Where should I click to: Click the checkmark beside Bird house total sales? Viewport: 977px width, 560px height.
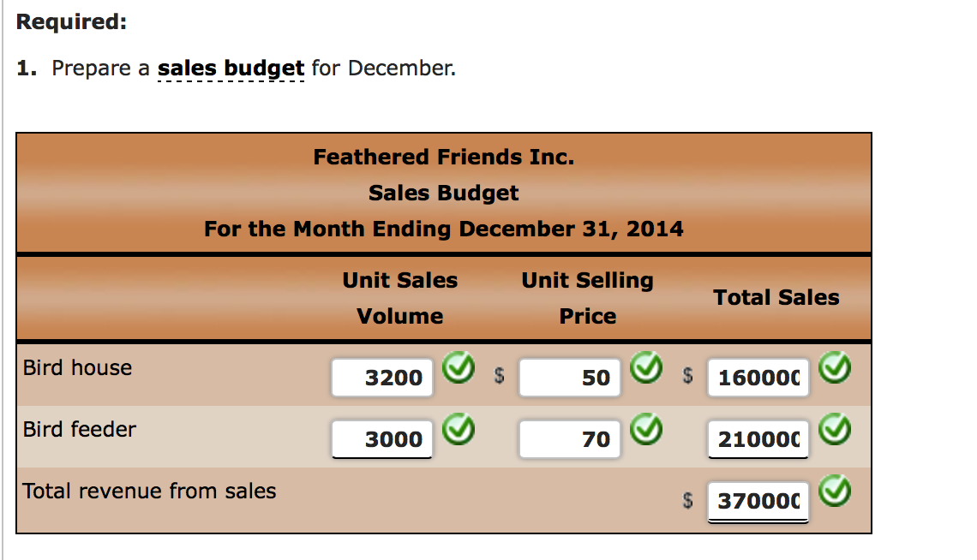tap(835, 367)
